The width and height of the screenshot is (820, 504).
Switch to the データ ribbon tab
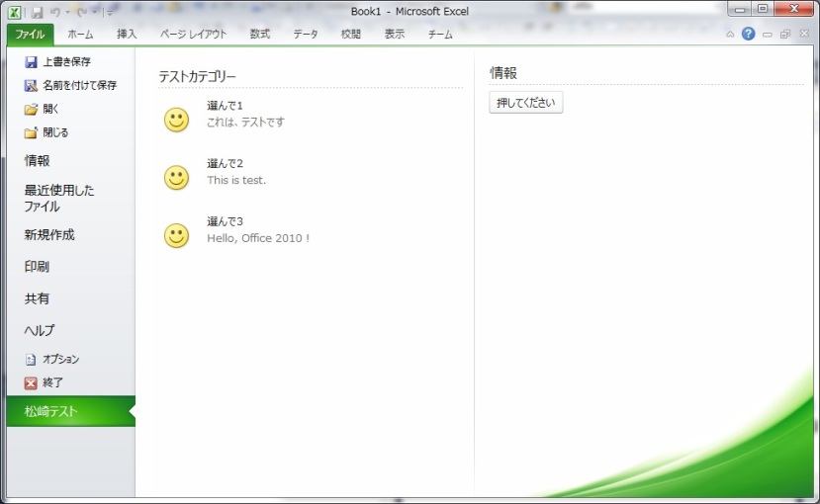[x=306, y=35]
